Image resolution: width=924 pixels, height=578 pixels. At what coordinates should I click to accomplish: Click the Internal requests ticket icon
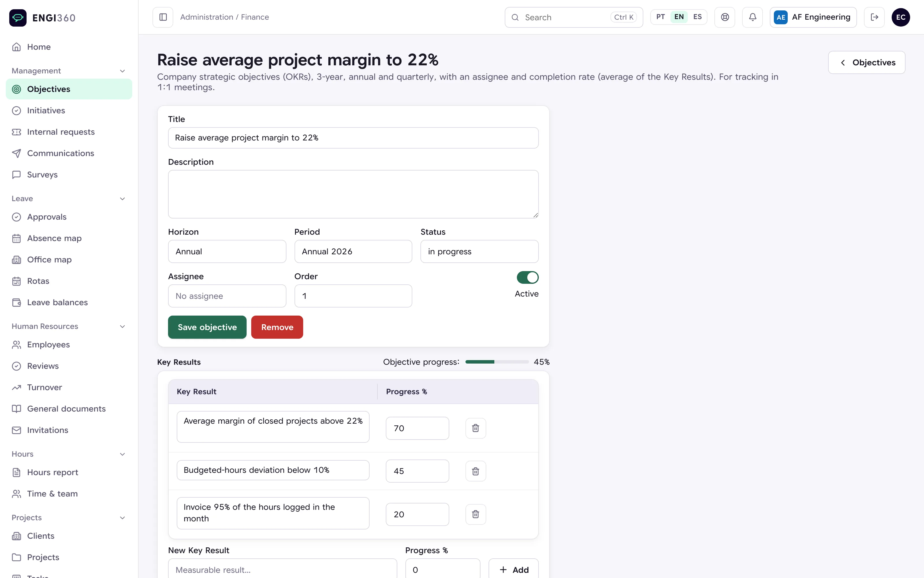pos(16,132)
